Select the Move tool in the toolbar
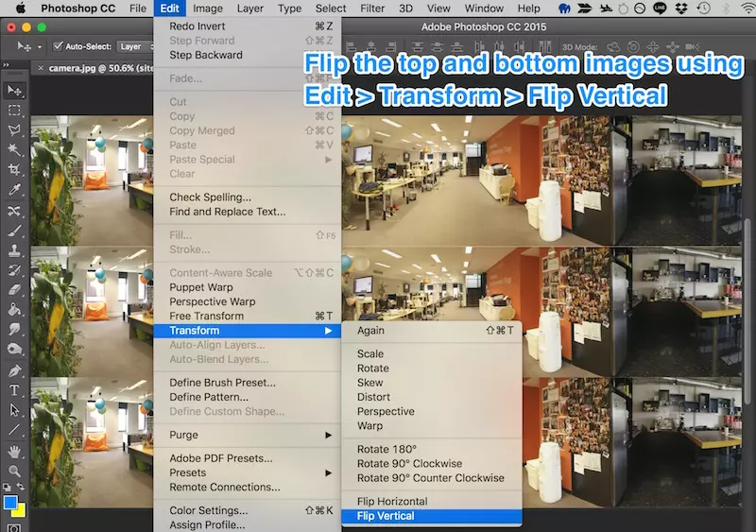 click(14, 91)
